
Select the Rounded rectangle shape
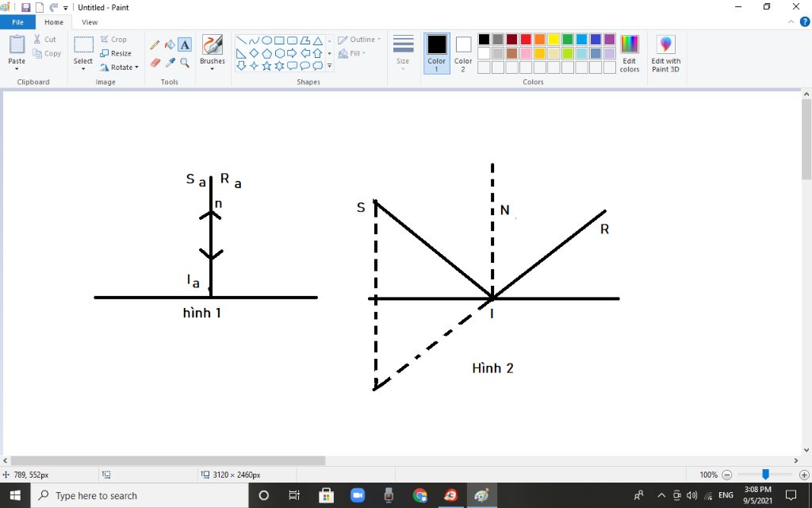click(x=292, y=40)
